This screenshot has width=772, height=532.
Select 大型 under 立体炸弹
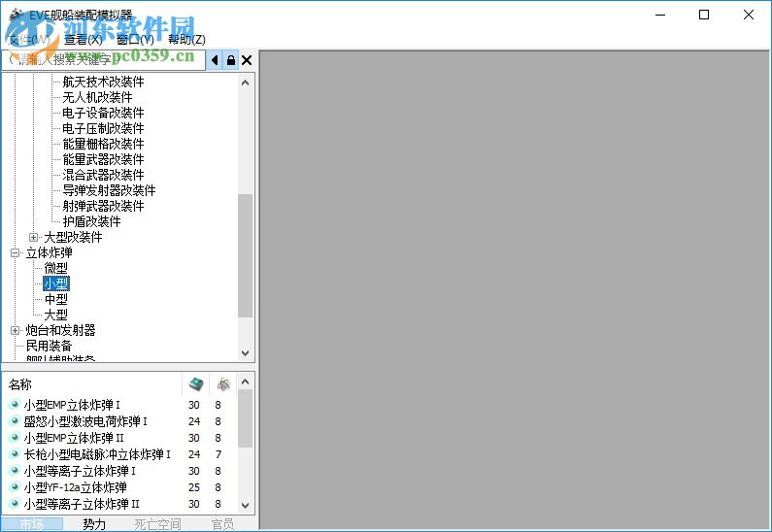tap(56, 315)
